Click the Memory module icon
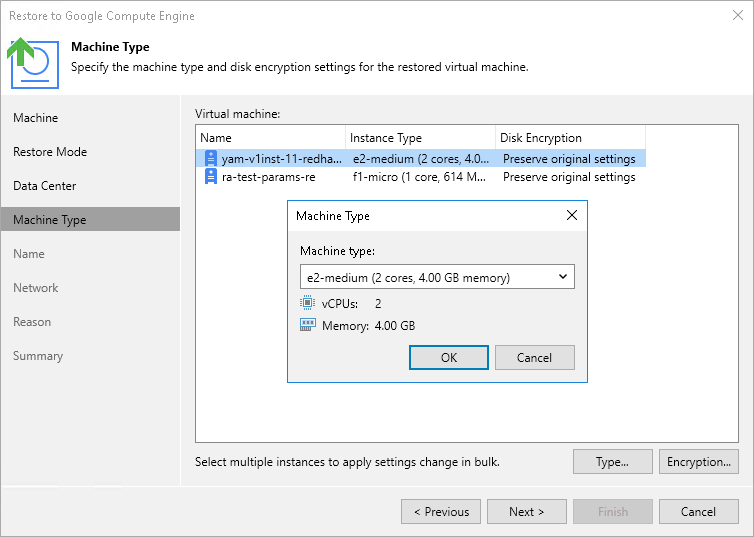Viewport: 754px width, 537px height. click(307, 325)
